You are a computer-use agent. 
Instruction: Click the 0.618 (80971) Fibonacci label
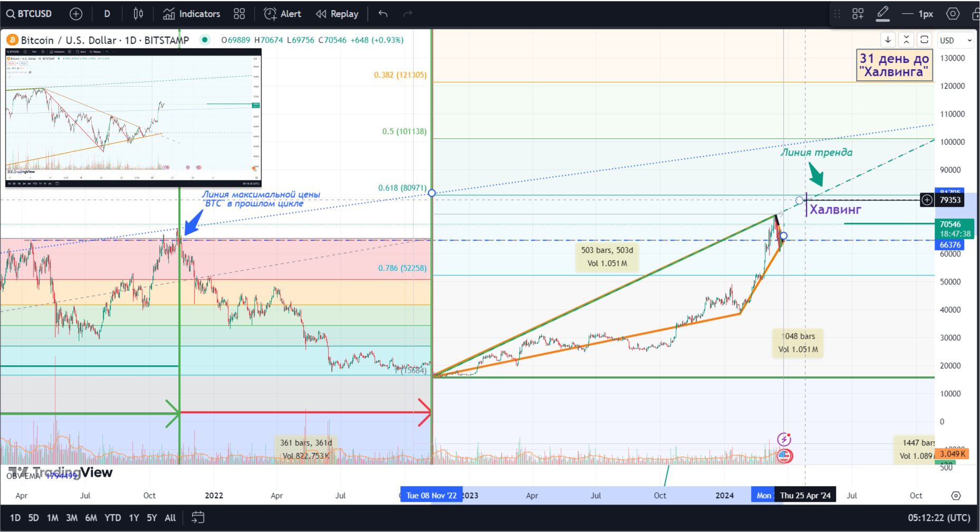point(402,188)
